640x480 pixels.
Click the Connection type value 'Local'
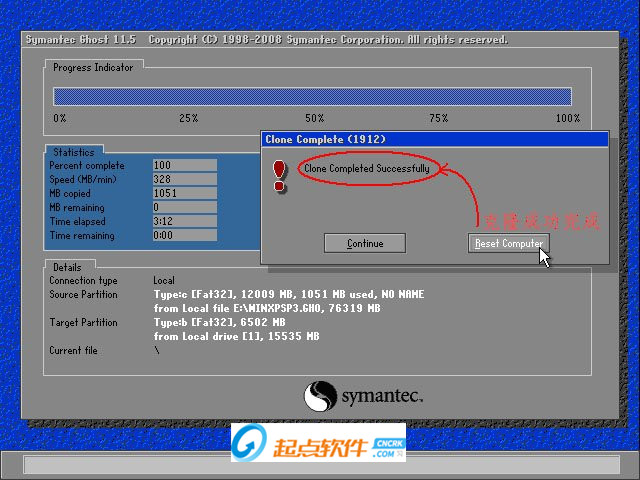(x=164, y=280)
